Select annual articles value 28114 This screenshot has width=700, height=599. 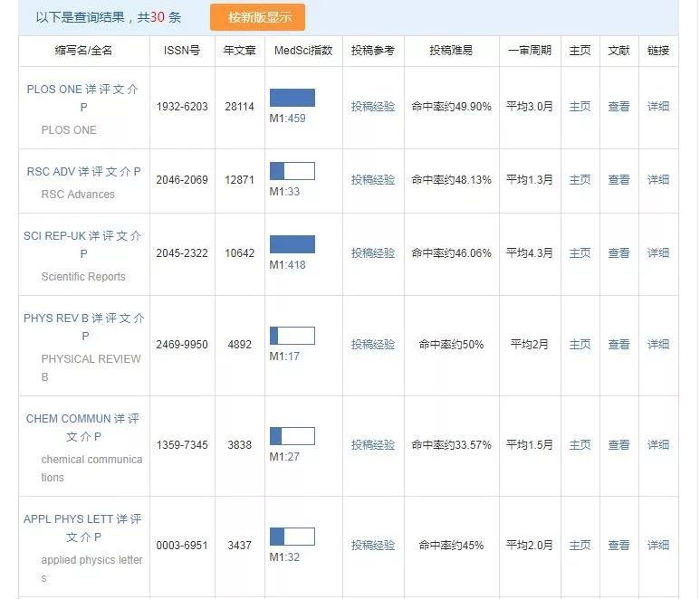coord(240,107)
